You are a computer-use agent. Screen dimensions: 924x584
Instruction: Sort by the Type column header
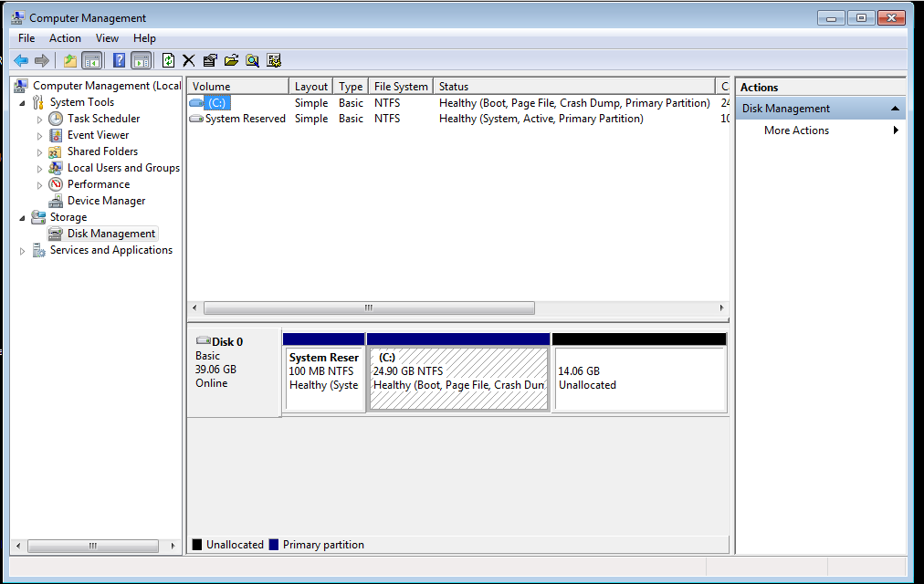(351, 87)
